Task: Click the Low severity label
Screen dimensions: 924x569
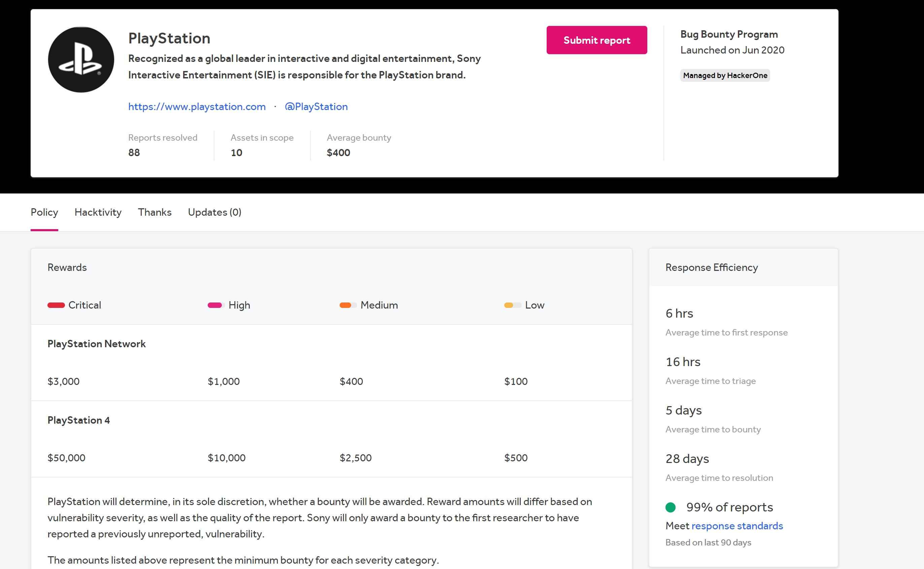Action: (535, 305)
